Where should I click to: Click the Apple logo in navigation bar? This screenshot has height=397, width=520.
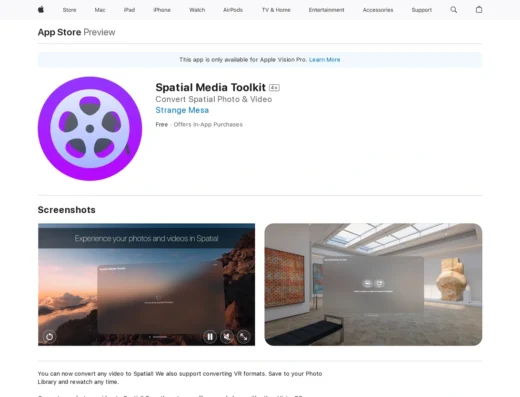41,10
